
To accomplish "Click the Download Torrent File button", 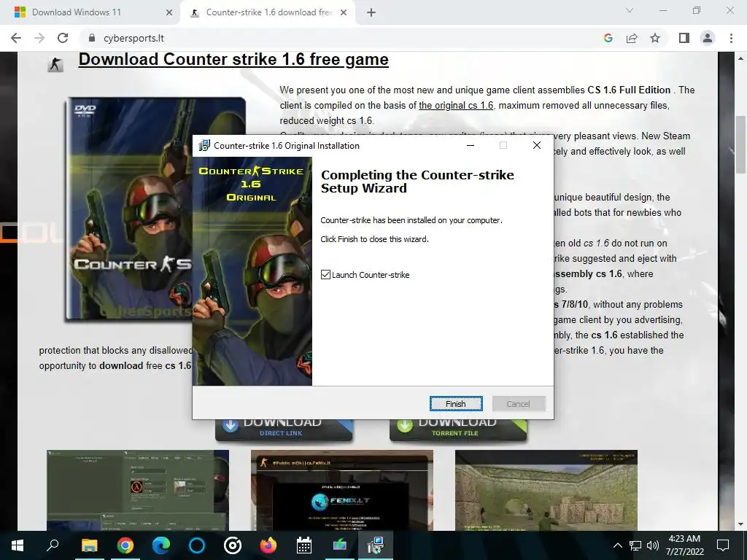I will pos(458,430).
